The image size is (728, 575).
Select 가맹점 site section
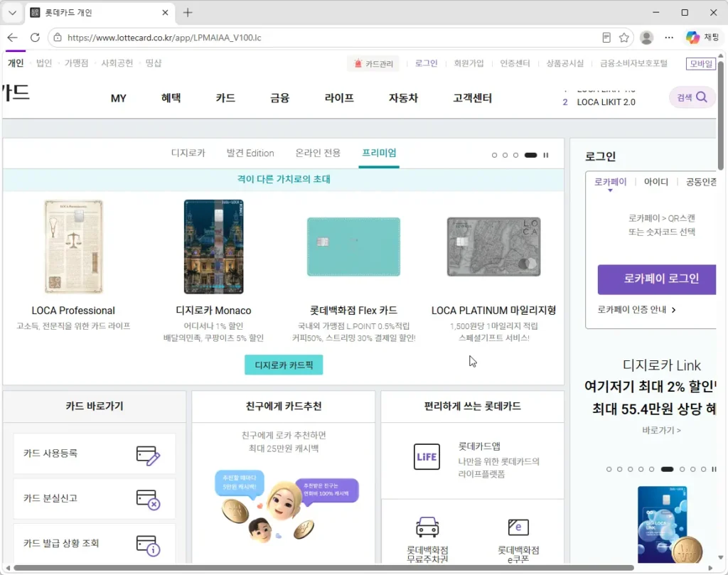[76, 63]
